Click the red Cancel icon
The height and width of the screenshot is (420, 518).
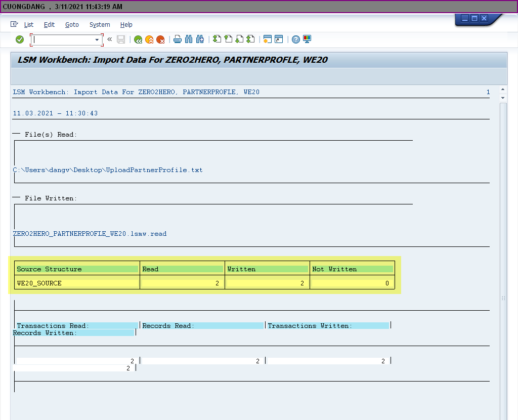(x=160, y=39)
